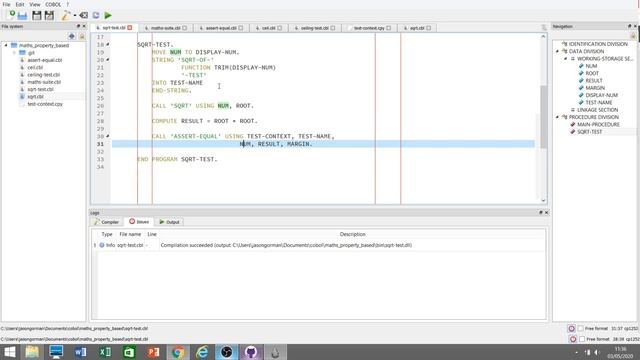Click the Open file toolbar icon
Image resolution: width=640 pixels, height=360 pixels.
[x=22, y=16]
